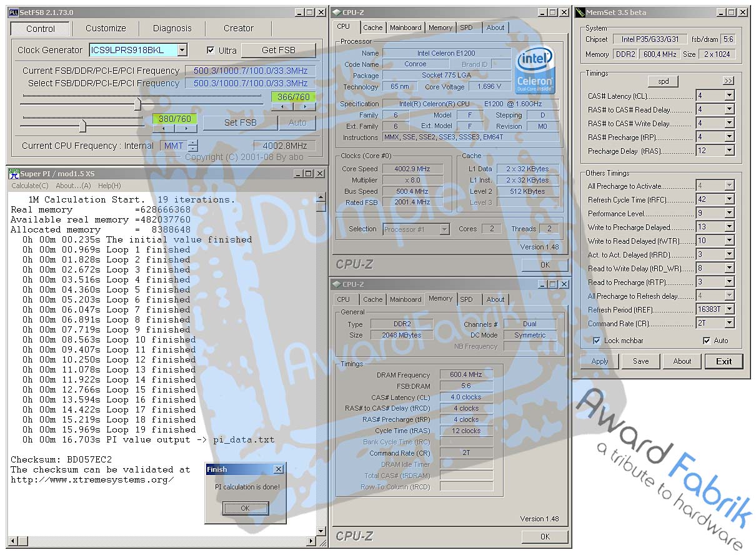Click the Exit button in MemSet
756x555 pixels.
(724, 361)
